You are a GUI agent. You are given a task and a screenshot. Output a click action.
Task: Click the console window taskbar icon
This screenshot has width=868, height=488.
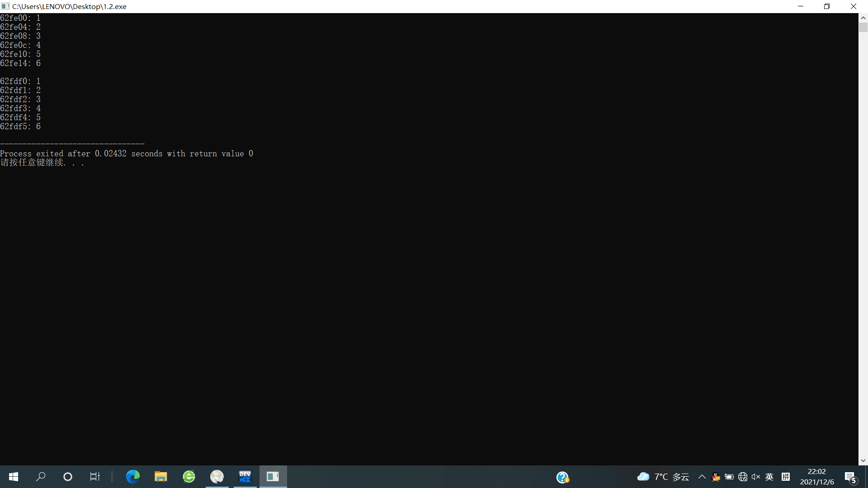(x=273, y=477)
